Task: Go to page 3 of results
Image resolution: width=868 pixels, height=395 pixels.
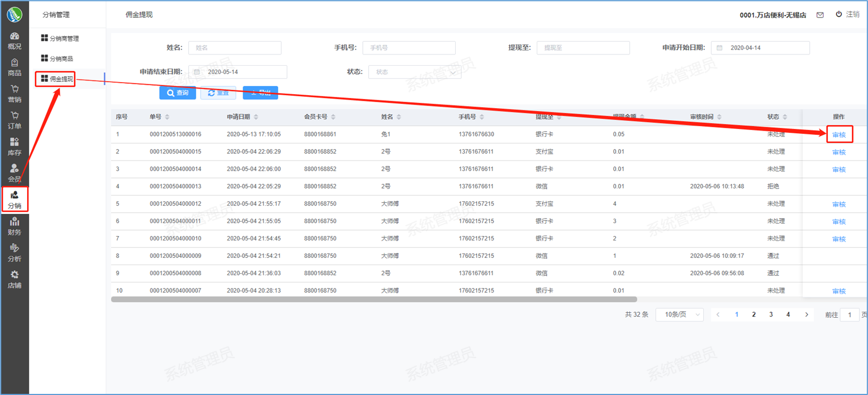Action: (x=771, y=314)
